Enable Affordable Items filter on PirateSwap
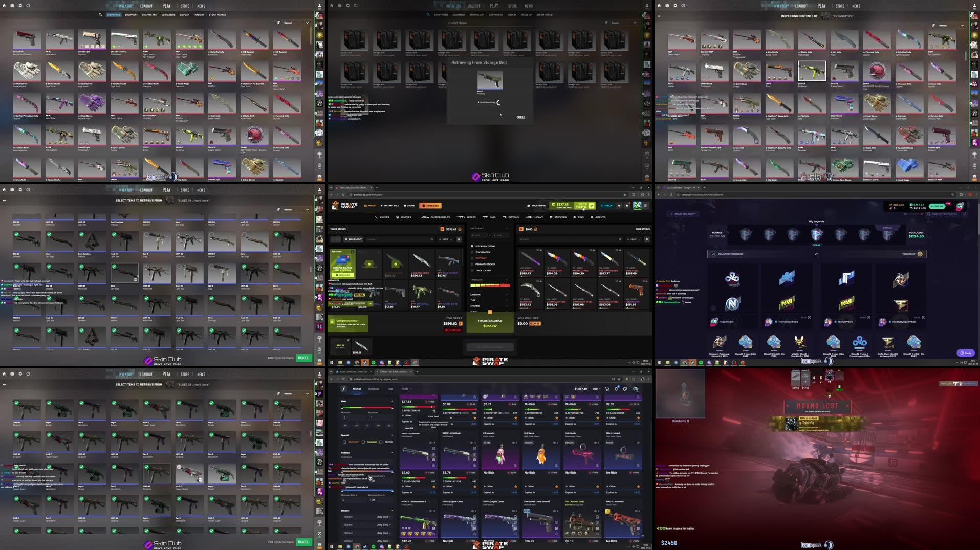 coord(472,246)
